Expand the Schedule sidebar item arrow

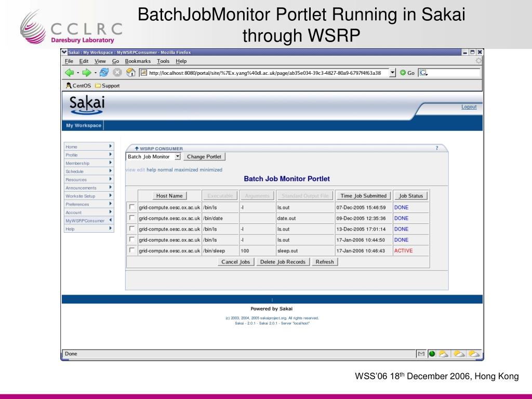click(x=111, y=170)
